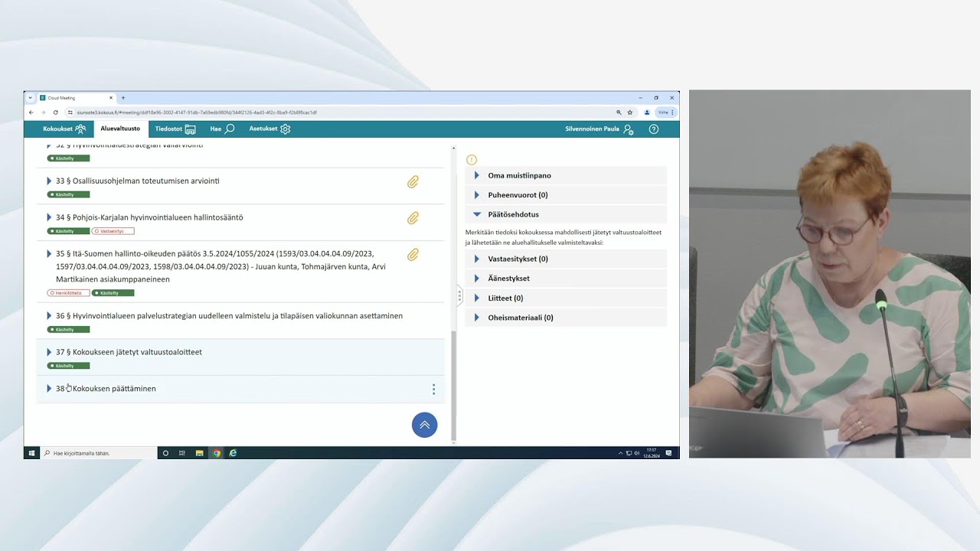Click the Windows taskbar search box
This screenshot has height=551, width=980.
[98, 453]
